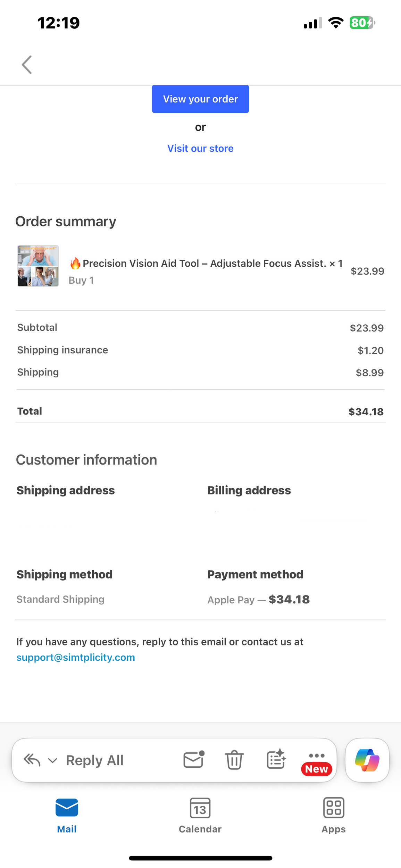Viewport: 401px width, 868px height.
Task: Tap the back arrow to leave the email
Action: (x=27, y=65)
